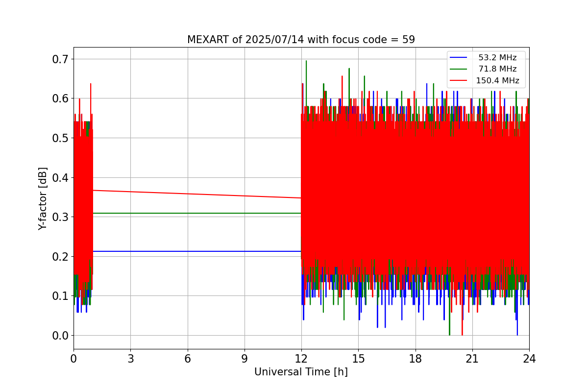Click the x-axis tick label 6

(187, 359)
